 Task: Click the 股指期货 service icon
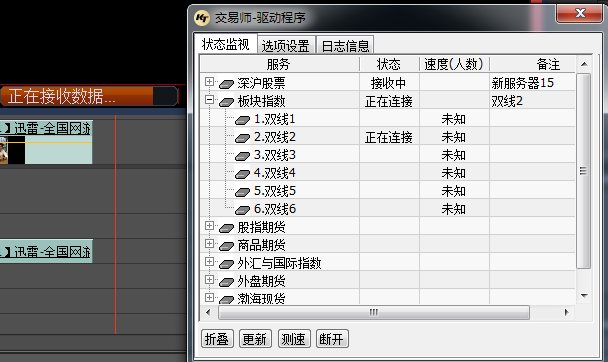point(226,228)
